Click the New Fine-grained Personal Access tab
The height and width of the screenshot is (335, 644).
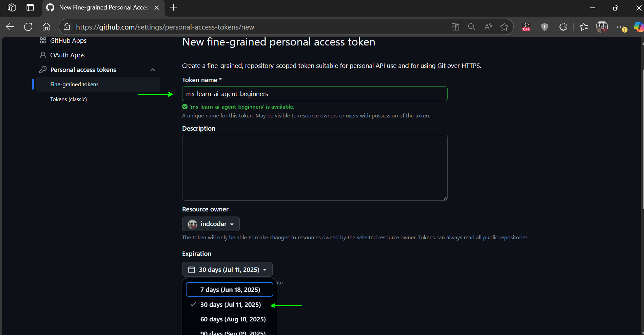click(102, 7)
